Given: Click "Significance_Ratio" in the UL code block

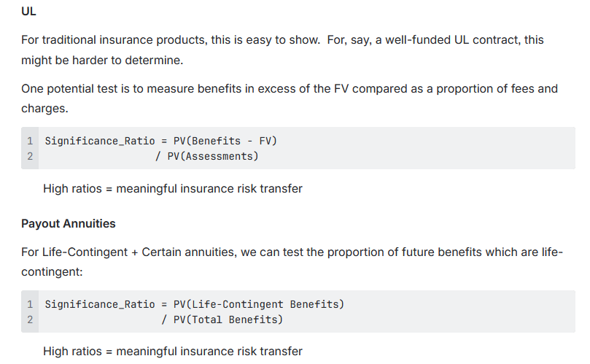Looking at the screenshot, I should 100,141.
